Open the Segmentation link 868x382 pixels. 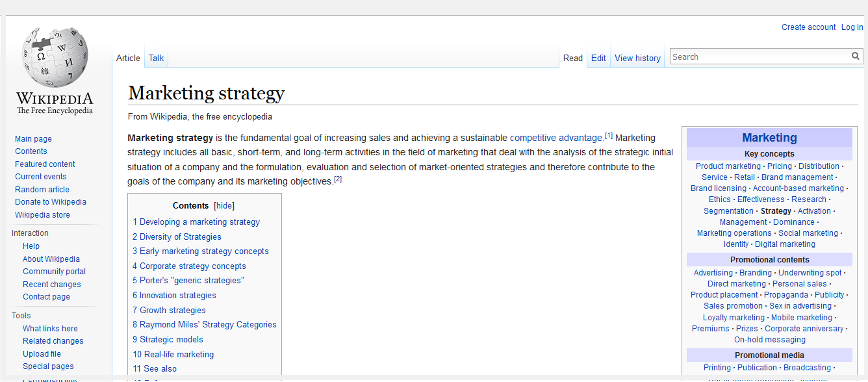pyautogui.click(x=728, y=211)
